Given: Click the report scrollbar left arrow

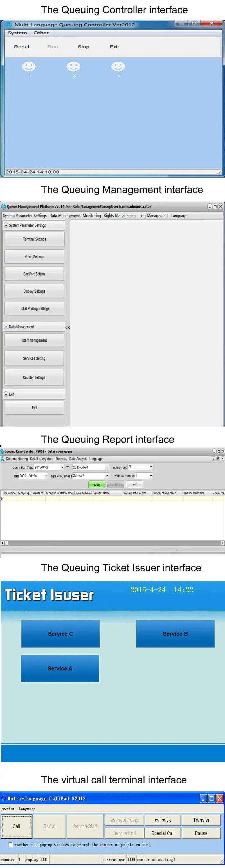Looking at the screenshot, I should point(3,543).
